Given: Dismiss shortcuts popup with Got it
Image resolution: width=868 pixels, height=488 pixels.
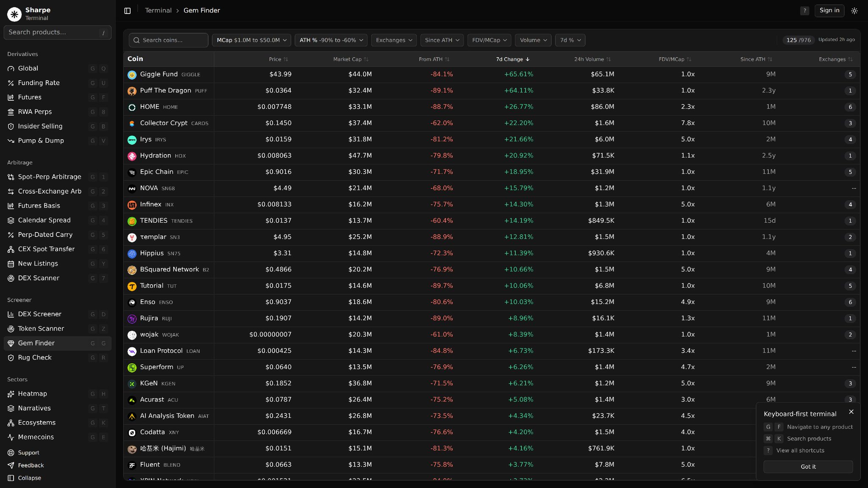Looking at the screenshot, I should click(x=808, y=467).
